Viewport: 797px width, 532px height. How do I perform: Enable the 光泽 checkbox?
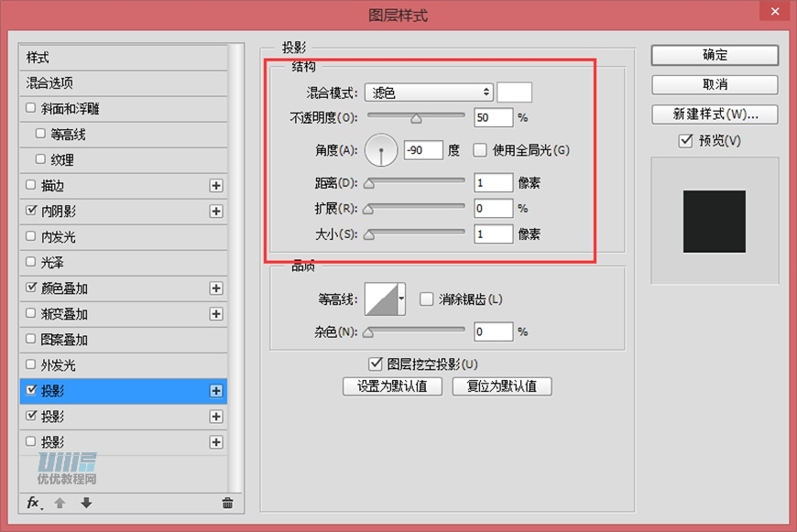click(30, 262)
